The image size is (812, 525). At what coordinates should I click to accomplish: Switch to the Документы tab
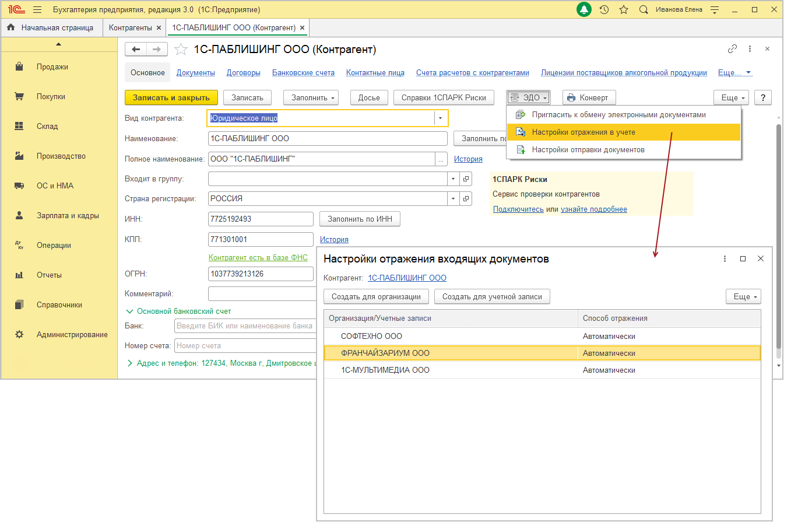196,73
